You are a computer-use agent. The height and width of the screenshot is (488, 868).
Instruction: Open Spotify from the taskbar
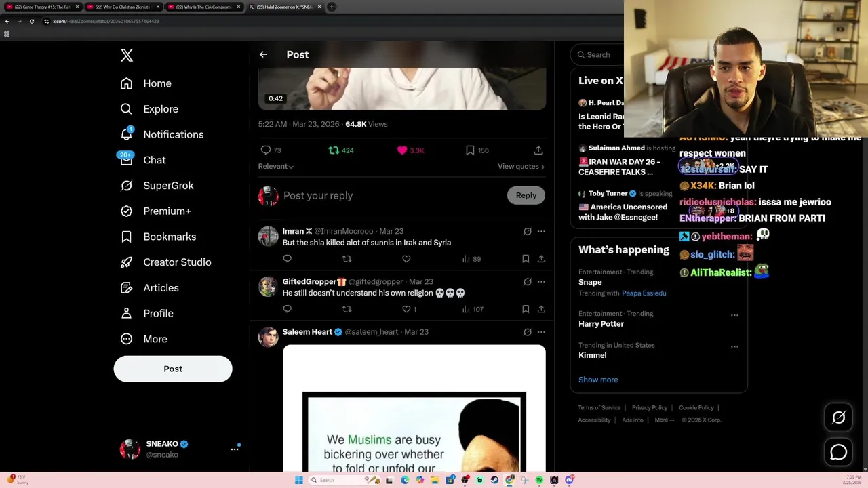point(539,480)
